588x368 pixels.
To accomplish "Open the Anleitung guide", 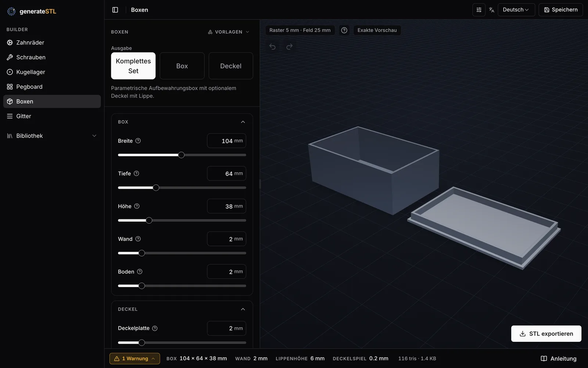I will pyautogui.click(x=559, y=359).
